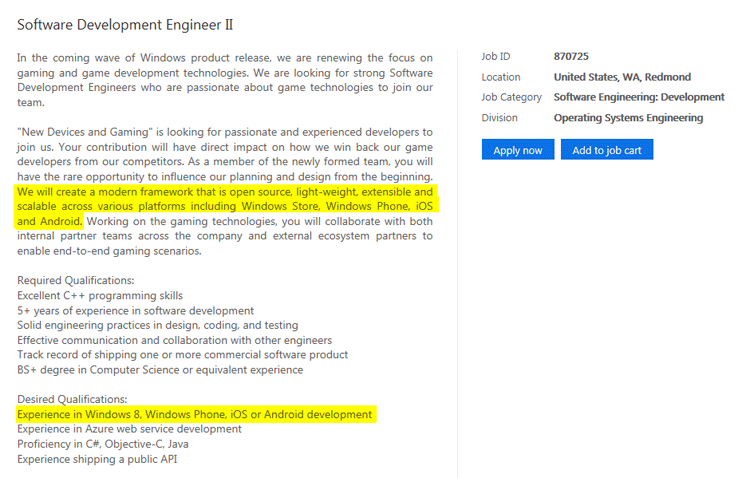Viewport: 750px width, 478px height.
Task: Click the Location field label
Action: pyautogui.click(x=501, y=77)
